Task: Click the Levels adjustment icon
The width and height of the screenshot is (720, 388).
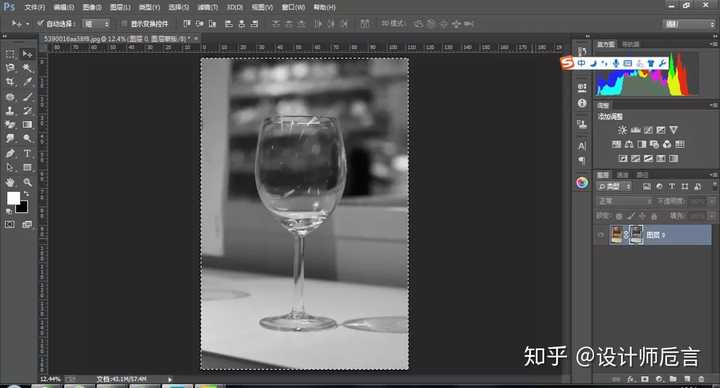Action: point(636,130)
